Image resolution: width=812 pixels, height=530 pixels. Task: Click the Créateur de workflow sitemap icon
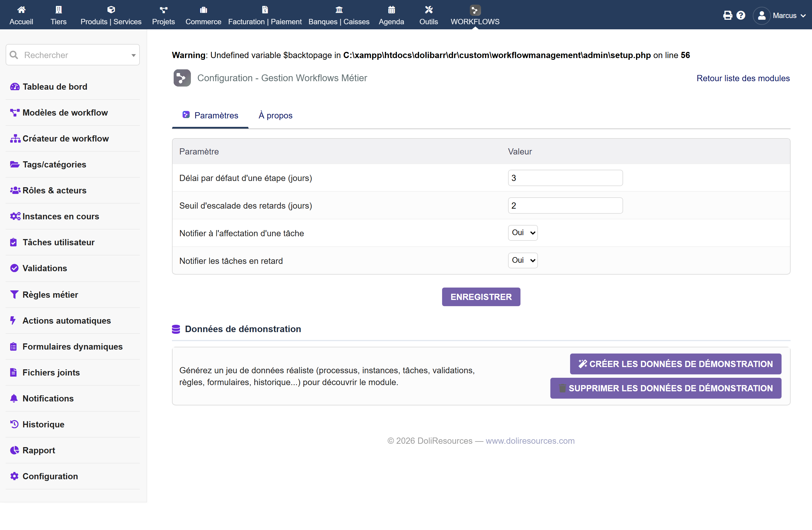coord(15,138)
